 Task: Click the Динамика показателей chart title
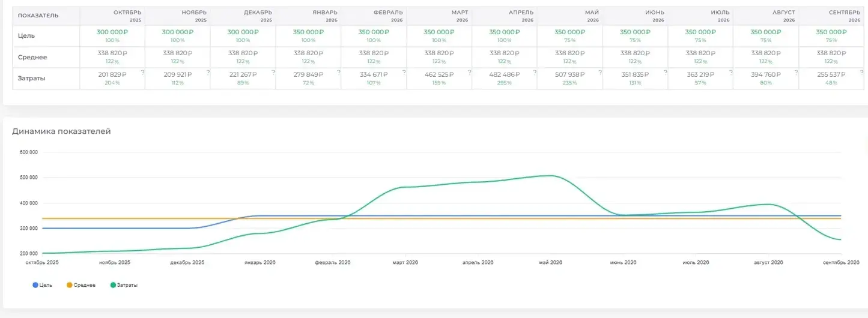pos(61,131)
